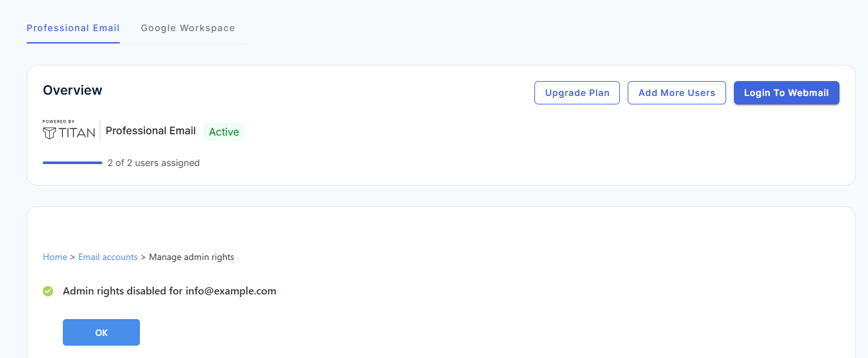Click the 'Professional Email' product label
Viewport: 868px width, 358px height.
click(x=151, y=131)
